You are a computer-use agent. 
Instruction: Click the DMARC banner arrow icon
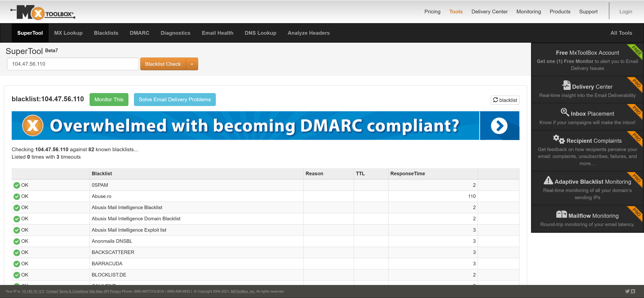coord(499,126)
